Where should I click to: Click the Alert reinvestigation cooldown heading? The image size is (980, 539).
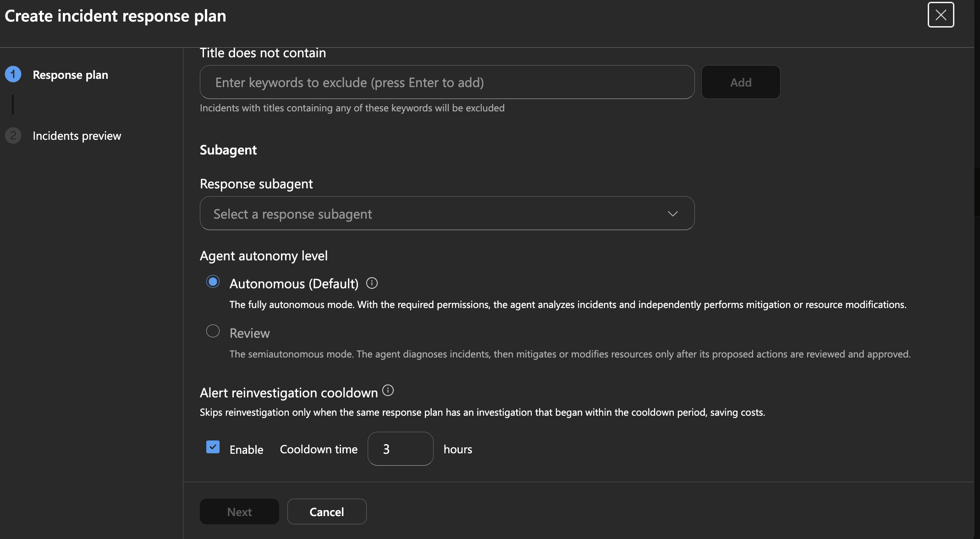click(289, 393)
